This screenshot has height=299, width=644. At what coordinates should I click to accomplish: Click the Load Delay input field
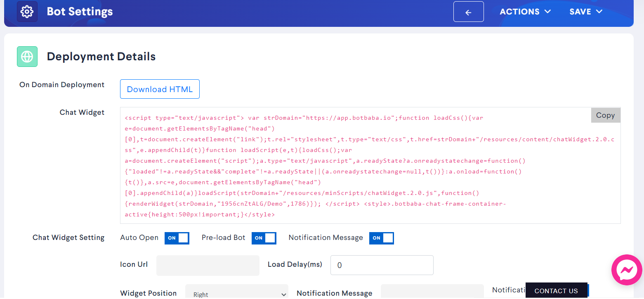(x=382, y=265)
